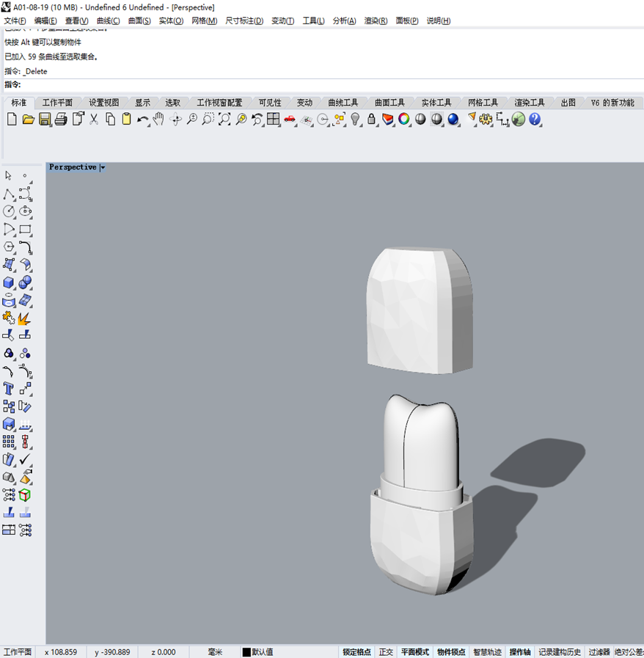
Task: Click 记录建构历史 in the status bar
Action: click(x=561, y=652)
